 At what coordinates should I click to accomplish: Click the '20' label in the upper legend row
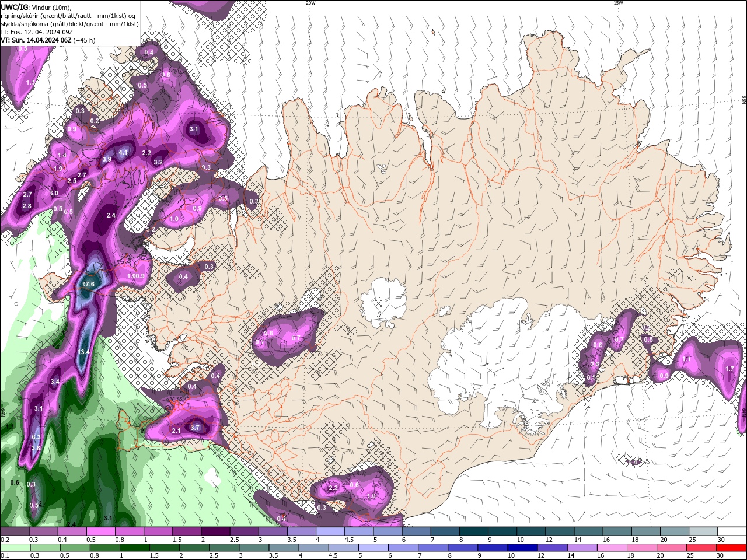coord(664,540)
